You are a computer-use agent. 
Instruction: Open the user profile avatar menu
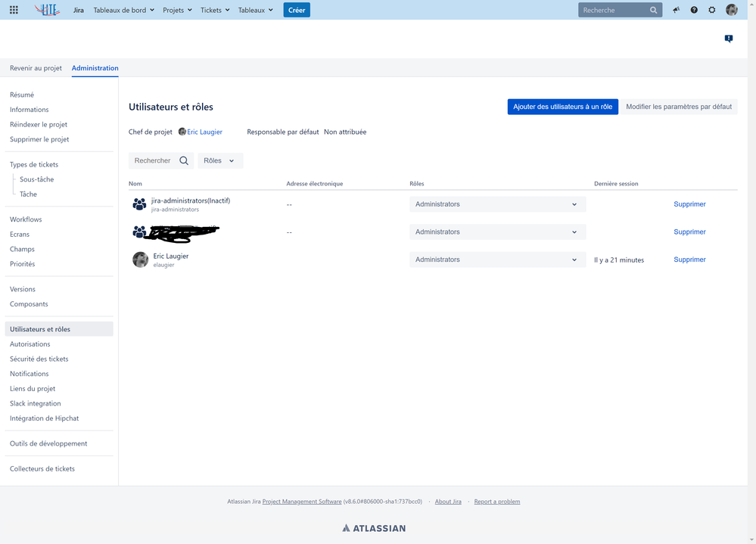732,10
